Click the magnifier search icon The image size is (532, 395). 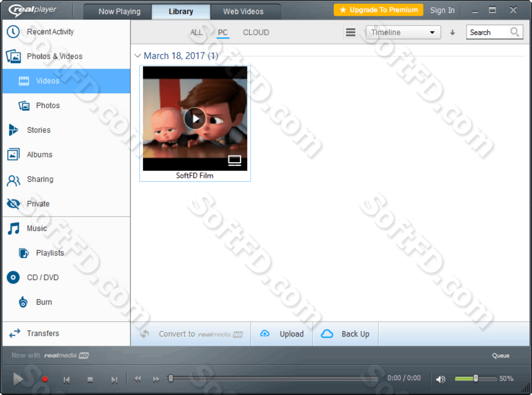coord(515,32)
